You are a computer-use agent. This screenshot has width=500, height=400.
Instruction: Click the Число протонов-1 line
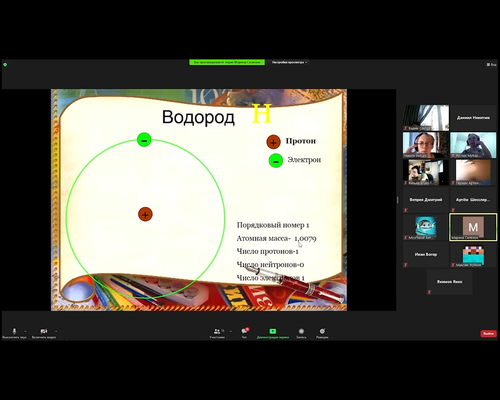click(x=267, y=251)
